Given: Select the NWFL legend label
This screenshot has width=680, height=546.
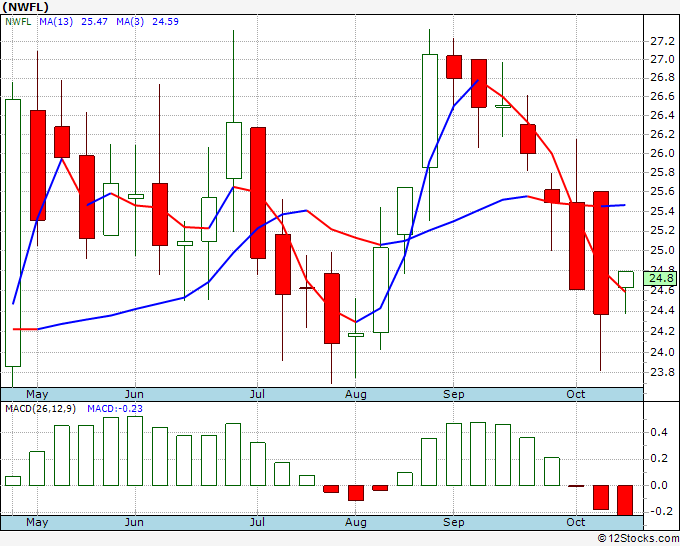Looking at the screenshot, I should (x=18, y=22).
